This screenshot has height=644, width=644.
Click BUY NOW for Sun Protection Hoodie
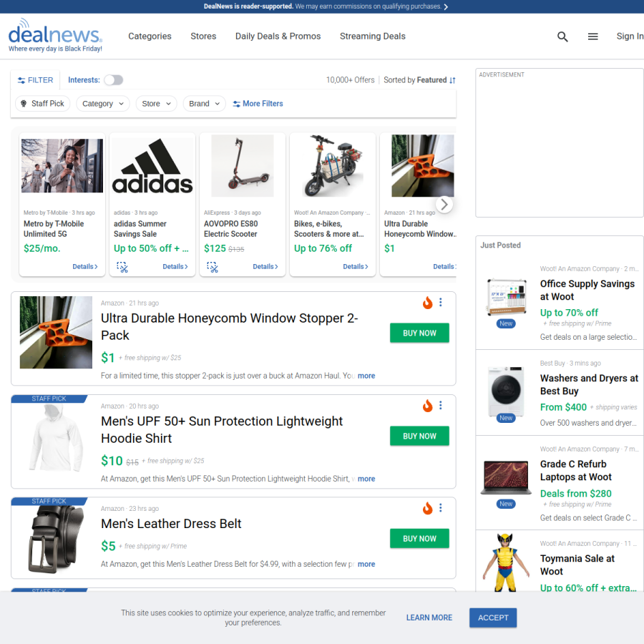pos(419,436)
